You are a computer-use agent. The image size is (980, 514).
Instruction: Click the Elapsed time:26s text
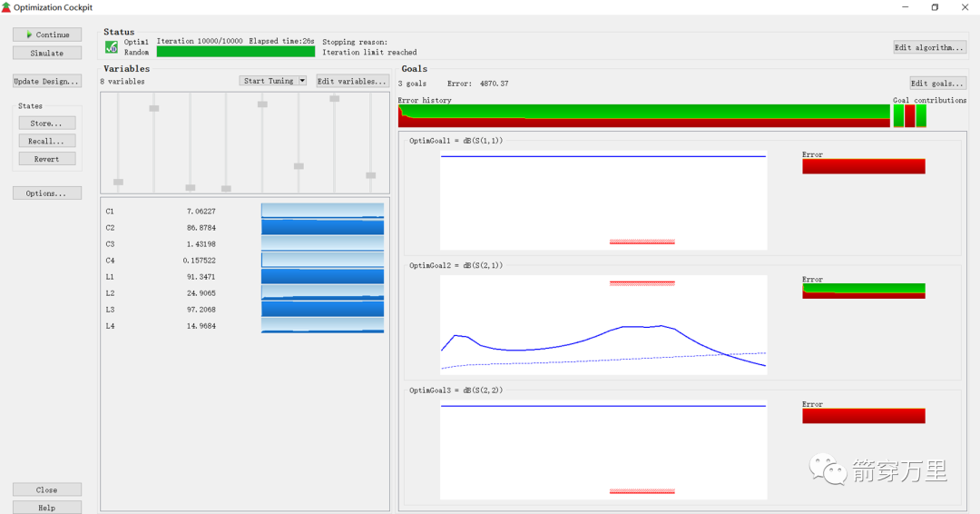[282, 41]
